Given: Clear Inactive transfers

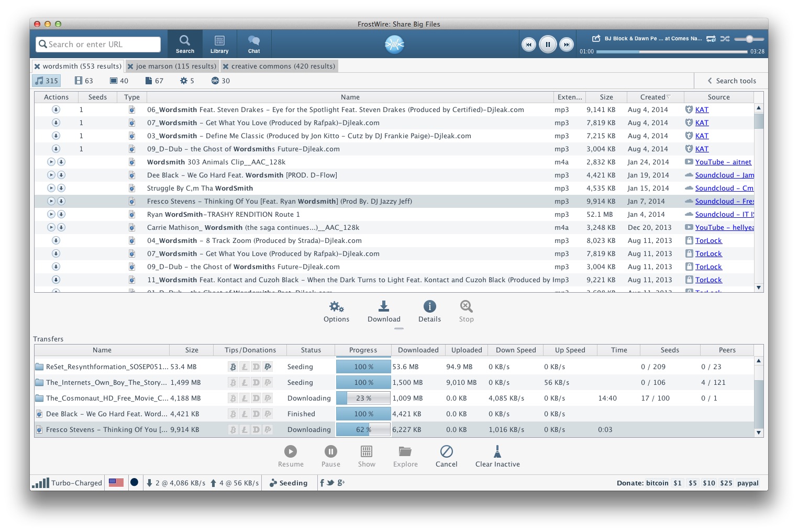Looking at the screenshot, I should [497, 457].
